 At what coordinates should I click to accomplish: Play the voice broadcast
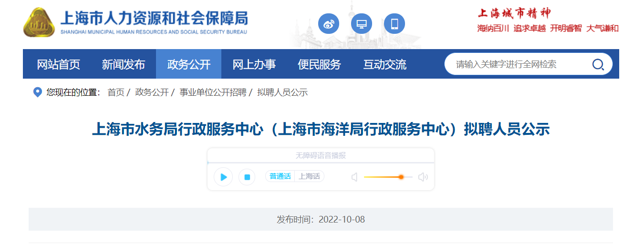(x=223, y=177)
